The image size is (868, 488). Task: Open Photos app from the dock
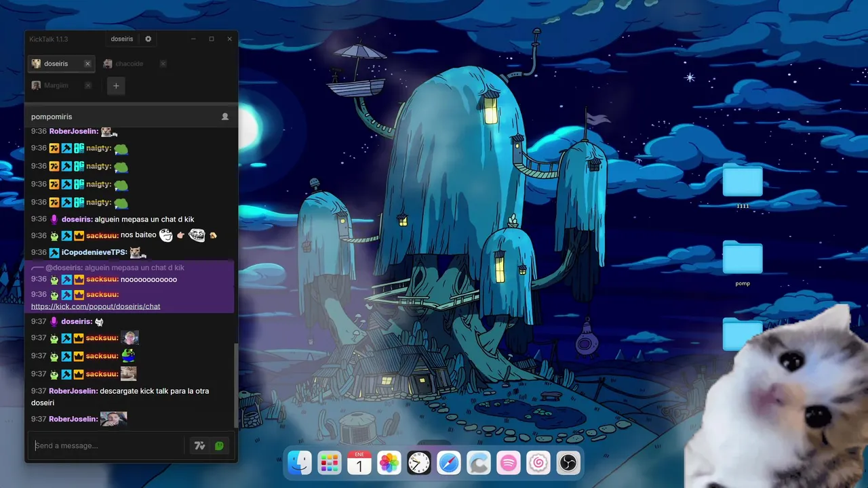click(389, 463)
